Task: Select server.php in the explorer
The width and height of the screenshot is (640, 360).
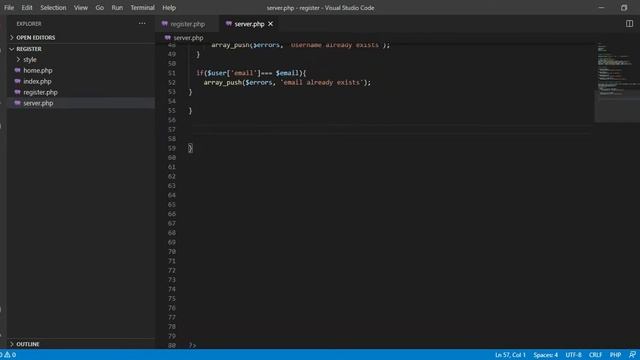Action: tap(81, 103)
